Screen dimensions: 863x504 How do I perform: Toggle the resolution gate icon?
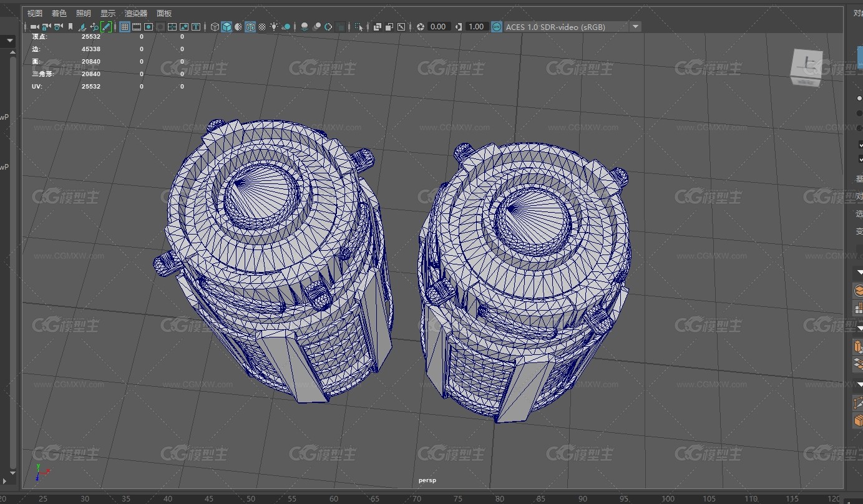148,27
